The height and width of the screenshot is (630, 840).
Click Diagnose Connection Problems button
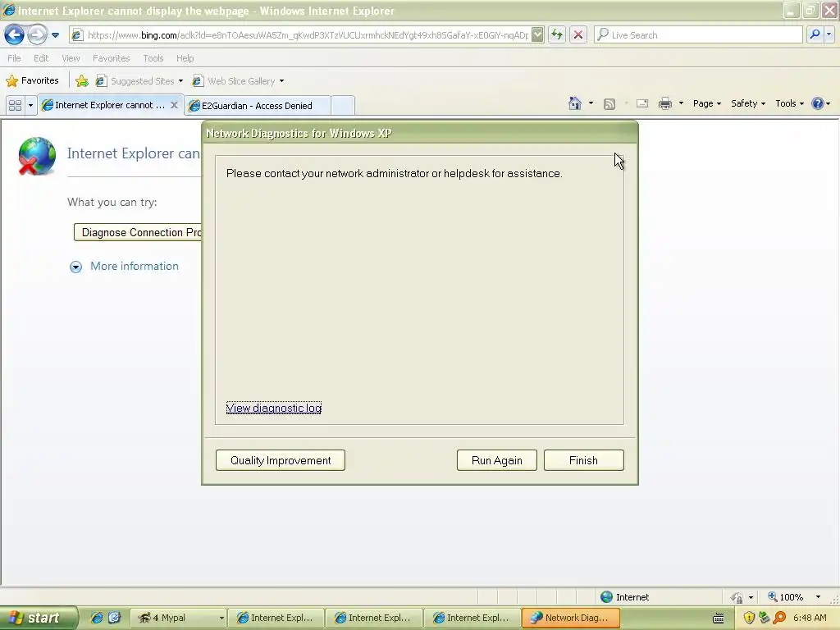click(x=138, y=232)
